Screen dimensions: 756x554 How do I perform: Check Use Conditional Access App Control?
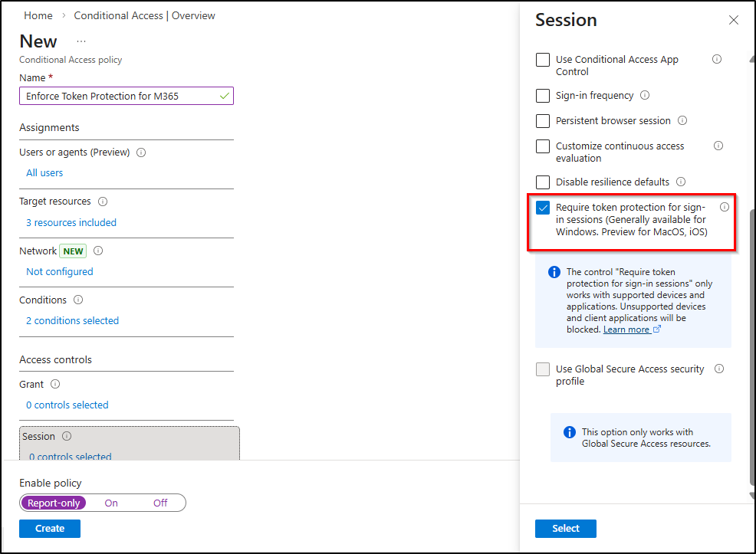tap(543, 60)
